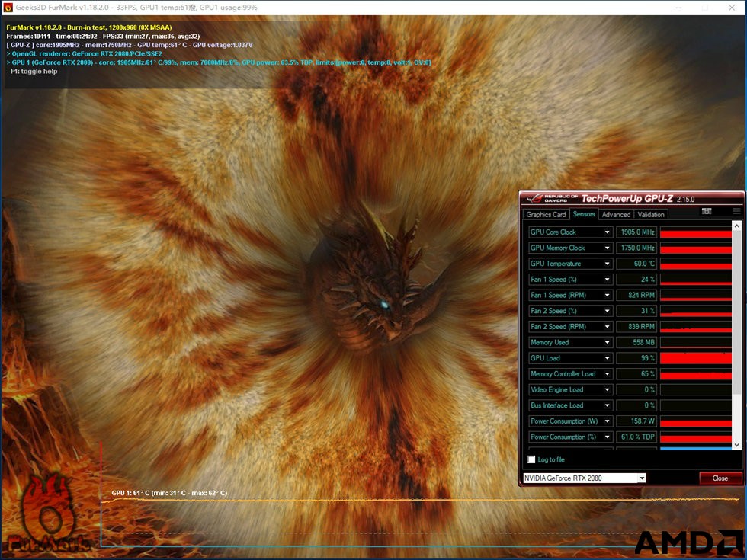Click the GPU-Z scrollbar up arrow
747x560 pixels.
point(736,226)
